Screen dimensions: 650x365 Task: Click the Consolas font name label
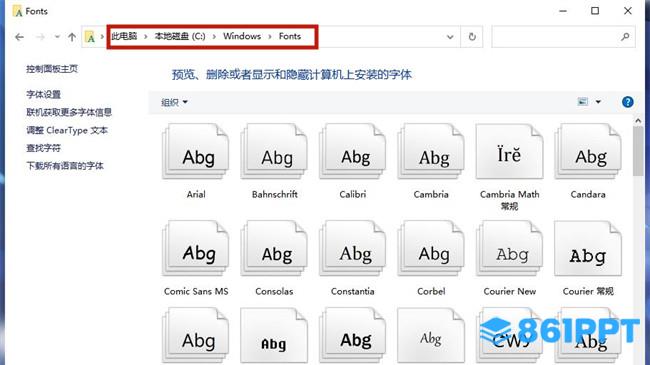pyautogui.click(x=274, y=291)
